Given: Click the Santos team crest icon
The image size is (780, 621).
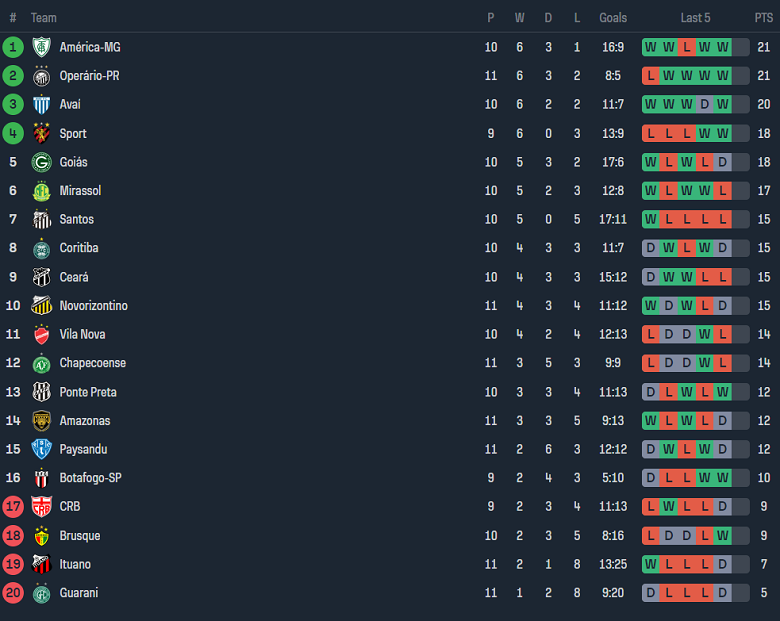Looking at the screenshot, I should click(x=41, y=219).
